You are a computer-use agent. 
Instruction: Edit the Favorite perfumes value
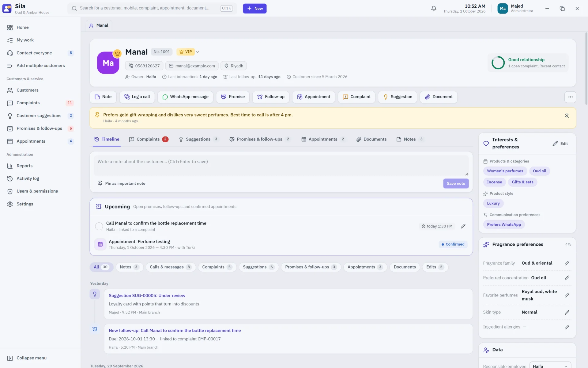pyautogui.click(x=567, y=295)
